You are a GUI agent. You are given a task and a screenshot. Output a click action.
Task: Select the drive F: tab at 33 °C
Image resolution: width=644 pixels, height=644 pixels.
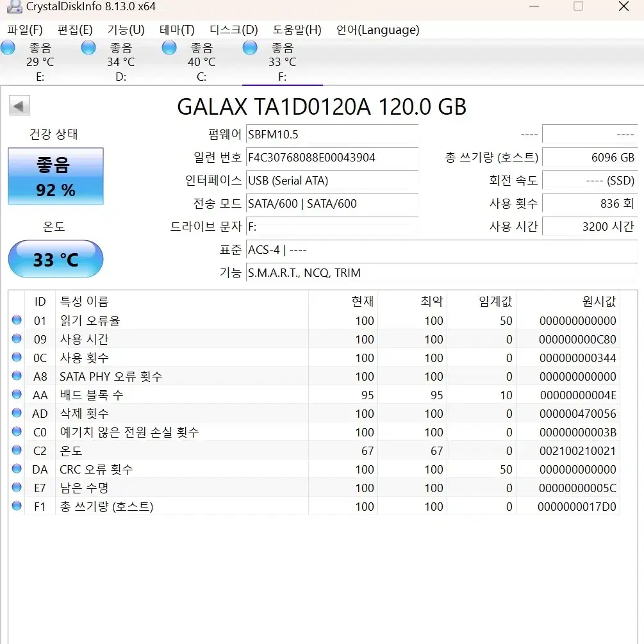point(282,62)
